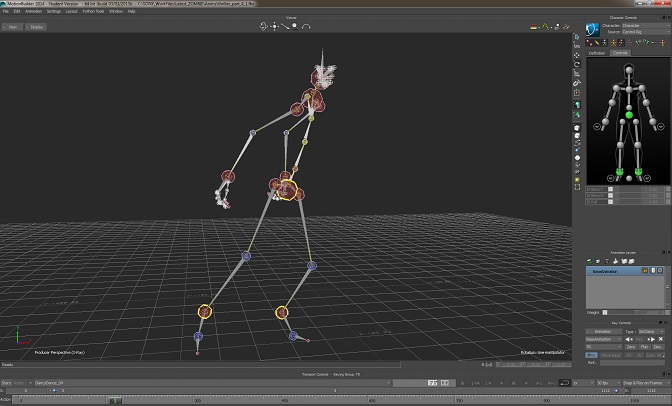
Task: Open the File menu
Action: pyautogui.click(x=6, y=11)
